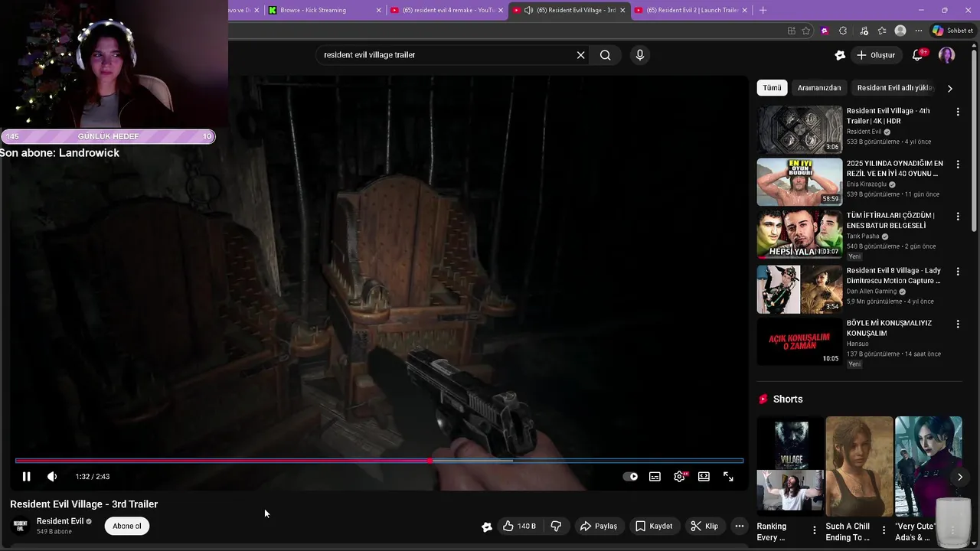The image size is (980, 551).
Task: Add this page to browser favorites
Action: [806, 31]
